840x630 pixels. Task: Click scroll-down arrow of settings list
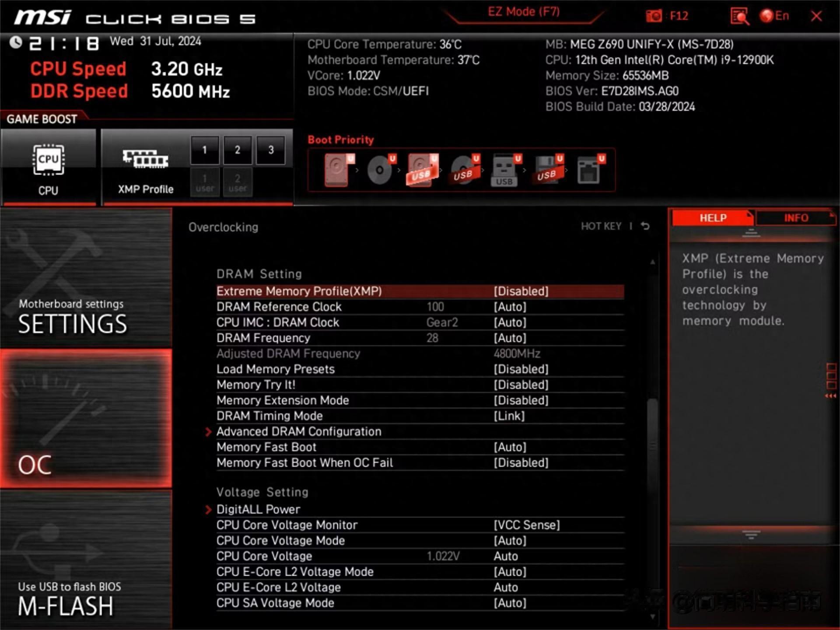[652, 617]
